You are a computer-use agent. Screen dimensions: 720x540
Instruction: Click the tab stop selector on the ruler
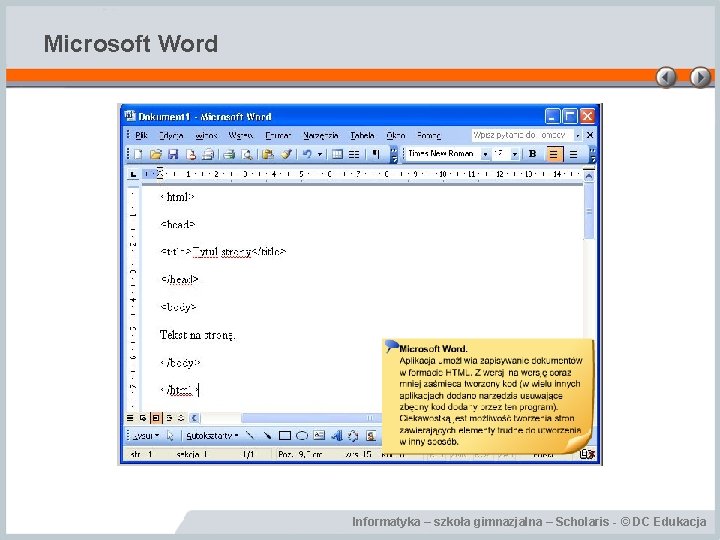point(133,174)
